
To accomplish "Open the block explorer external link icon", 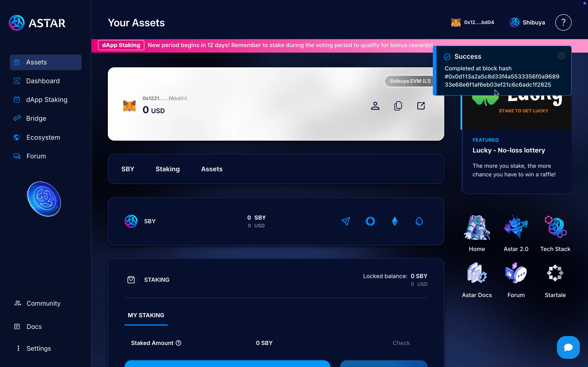I will point(421,106).
